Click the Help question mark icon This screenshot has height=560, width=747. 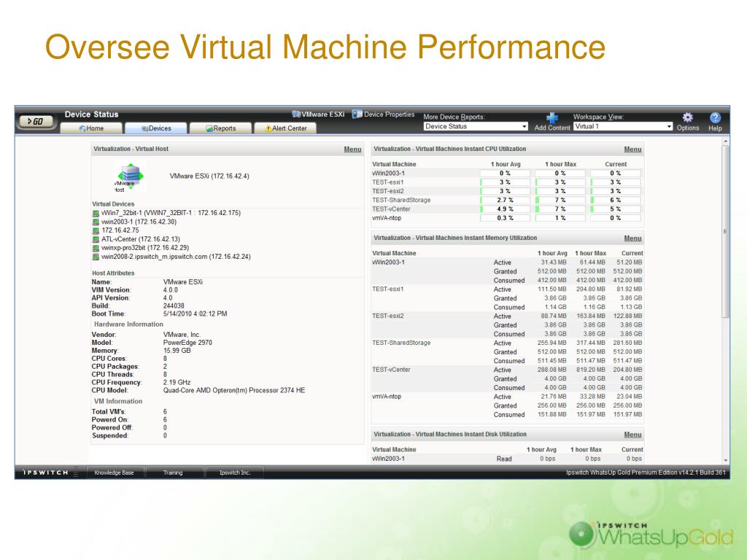coord(715,117)
